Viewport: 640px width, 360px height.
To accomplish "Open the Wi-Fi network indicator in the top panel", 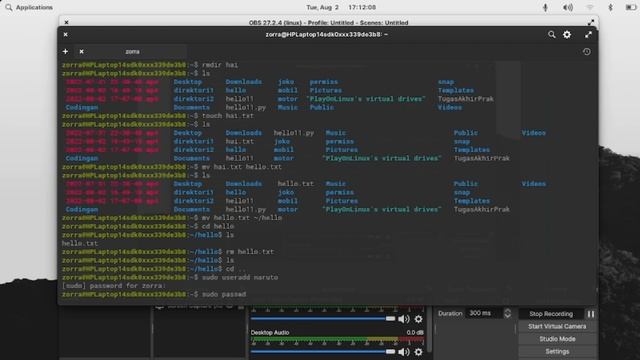I will [589, 7].
